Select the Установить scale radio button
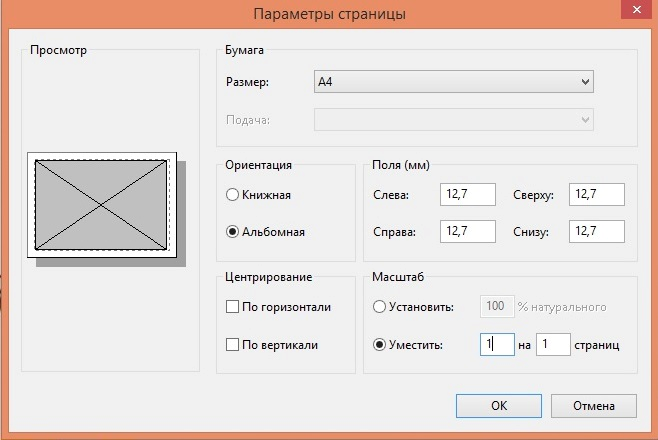This screenshot has height=440, width=658. [x=379, y=307]
